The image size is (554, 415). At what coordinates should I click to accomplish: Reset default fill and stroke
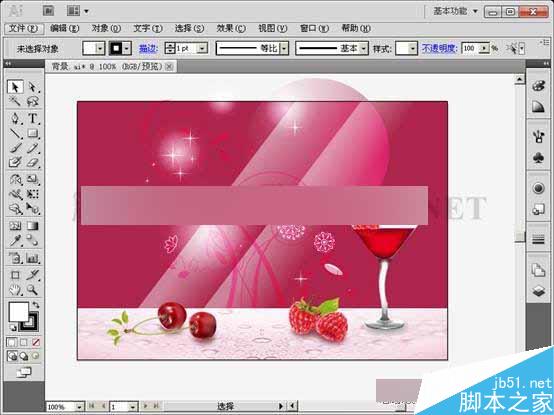tap(13, 327)
